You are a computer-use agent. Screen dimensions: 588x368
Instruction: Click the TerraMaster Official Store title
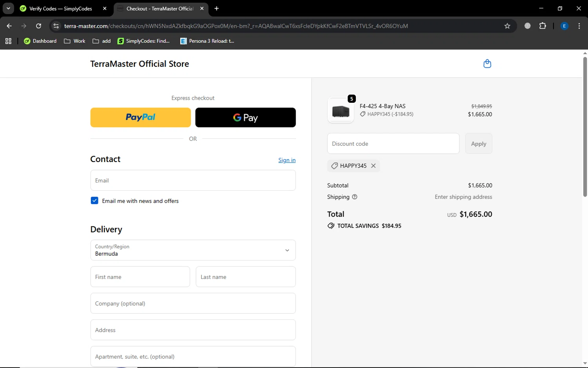coord(140,64)
